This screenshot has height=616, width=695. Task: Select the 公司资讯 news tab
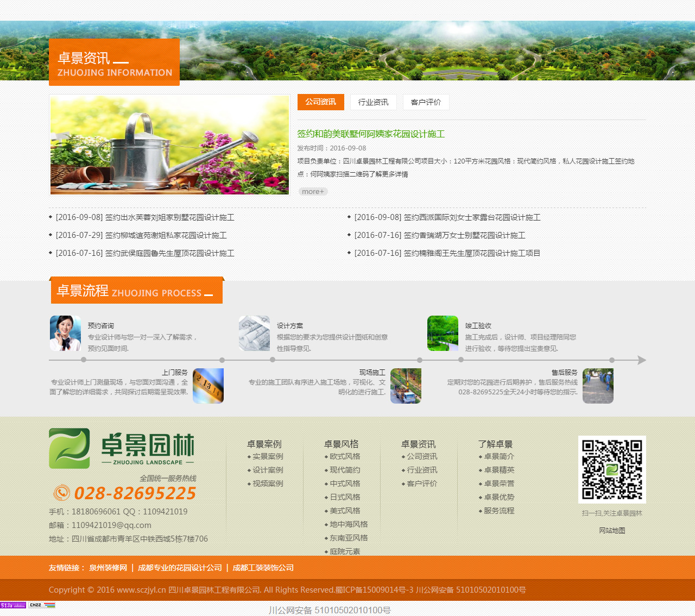[x=320, y=102]
